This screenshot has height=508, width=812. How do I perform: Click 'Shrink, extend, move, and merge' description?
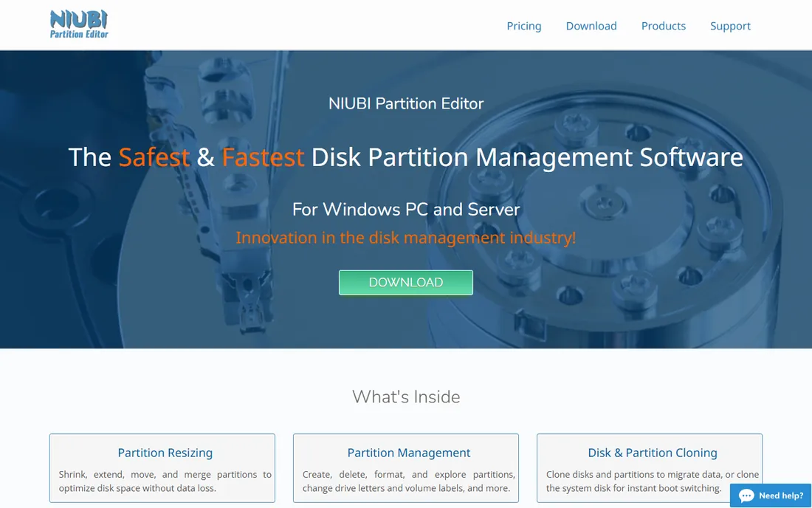click(x=165, y=481)
